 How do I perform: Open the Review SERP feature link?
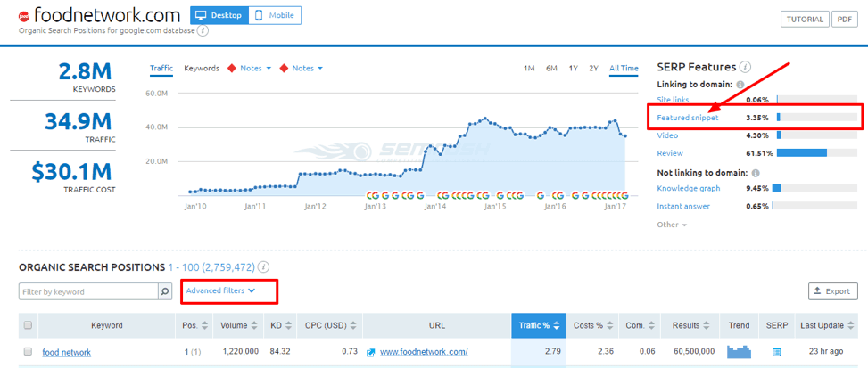670,153
